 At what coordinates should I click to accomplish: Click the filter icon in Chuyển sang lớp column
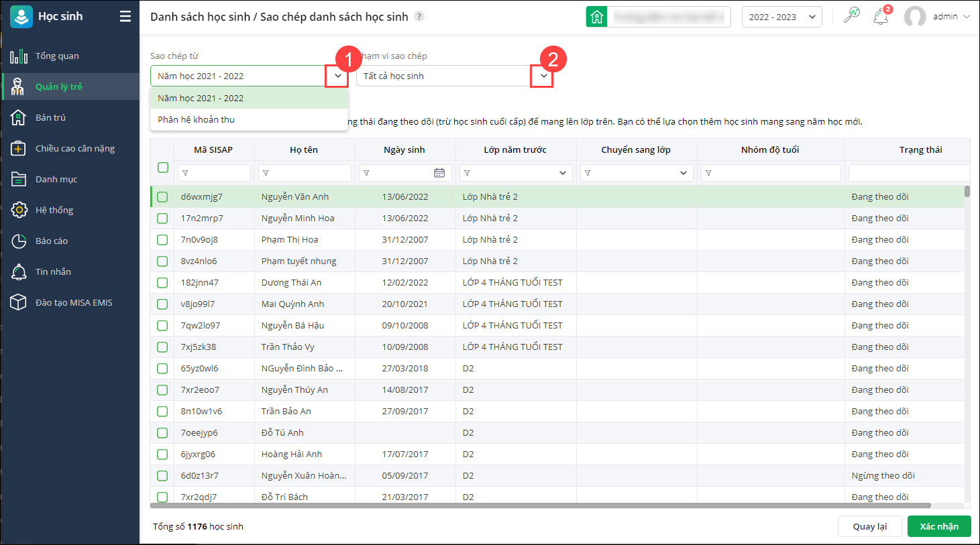coord(588,173)
